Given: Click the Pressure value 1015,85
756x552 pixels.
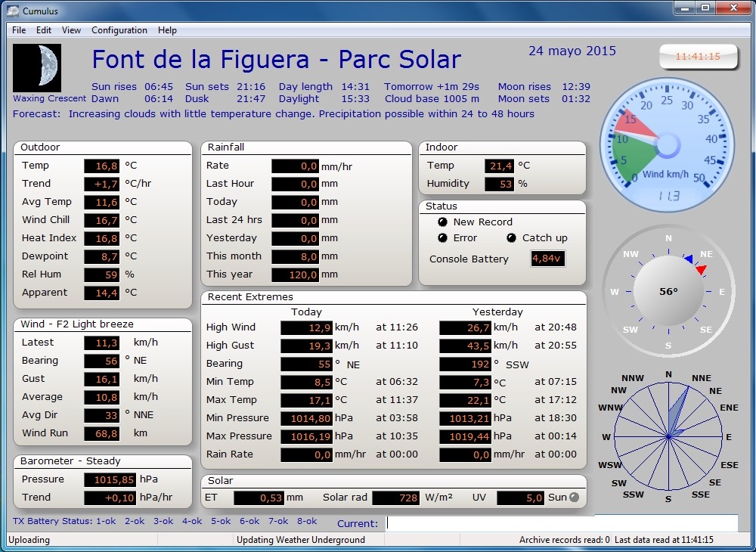Looking at the screenshot, I should (x=110, y=479).
